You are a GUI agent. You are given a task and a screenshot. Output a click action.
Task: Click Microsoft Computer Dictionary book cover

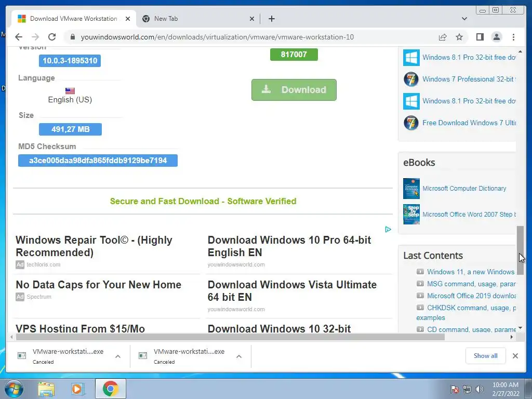411,188
